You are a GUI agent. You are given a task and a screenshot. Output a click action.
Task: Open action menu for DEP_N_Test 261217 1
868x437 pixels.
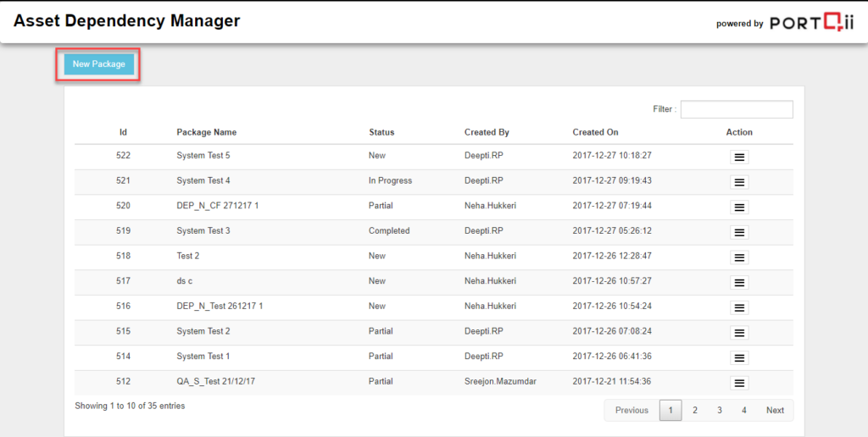pos(739,307)
